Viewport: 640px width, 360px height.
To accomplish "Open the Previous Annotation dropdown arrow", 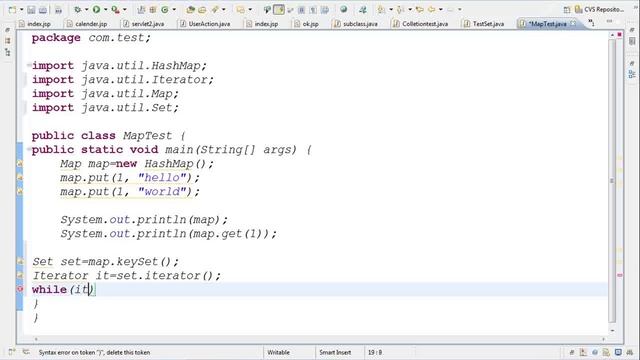I will pos(410,9).
